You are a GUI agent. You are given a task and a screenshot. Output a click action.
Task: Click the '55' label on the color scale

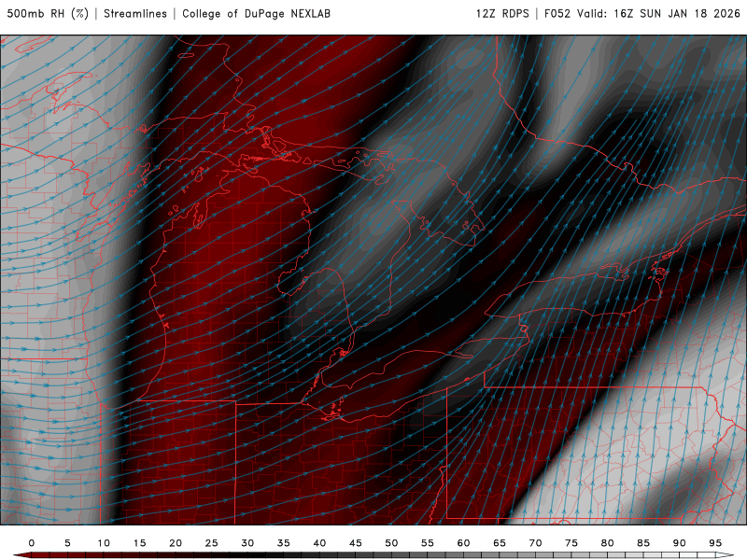428,543
